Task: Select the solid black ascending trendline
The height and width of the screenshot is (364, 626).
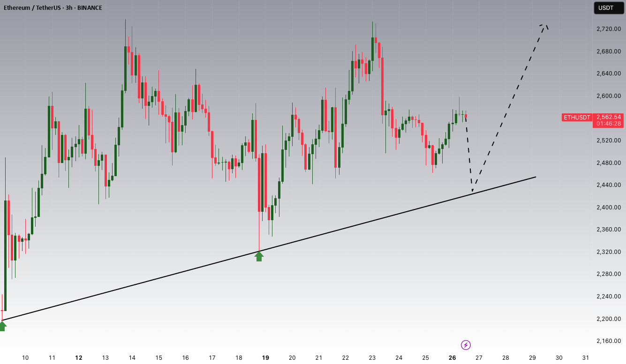Action: [269, 249]
